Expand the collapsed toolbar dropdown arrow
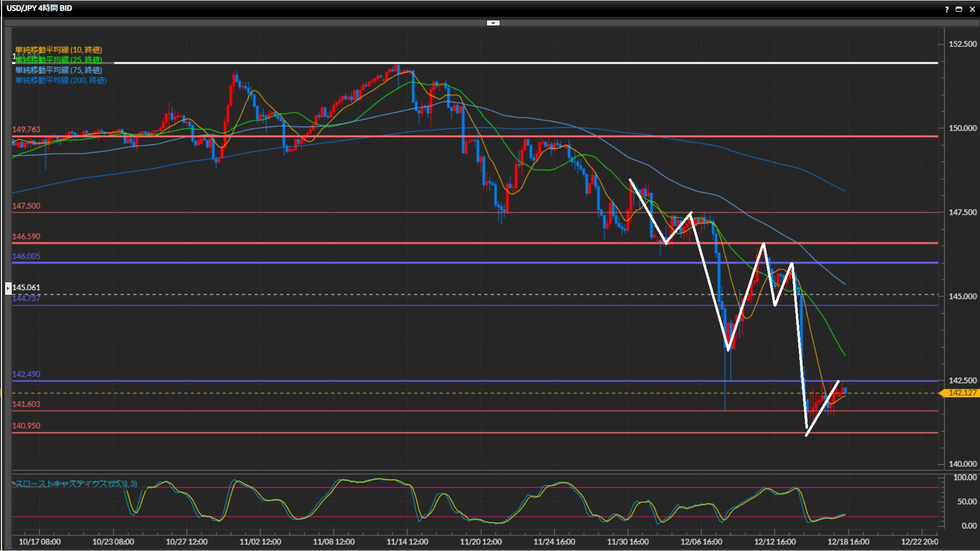The height and width of the screenshot is (551, 980). pyautogui.click(x=493, y=23)
